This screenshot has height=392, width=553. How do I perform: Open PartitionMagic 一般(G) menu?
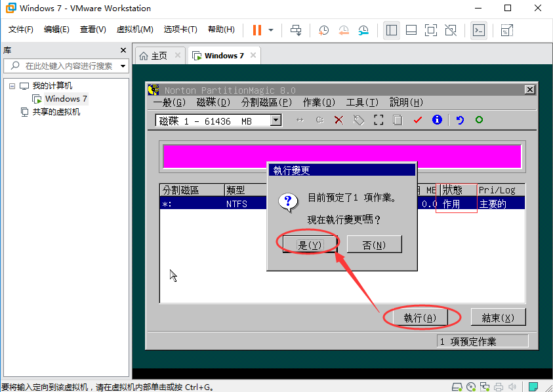pos(169,102)
